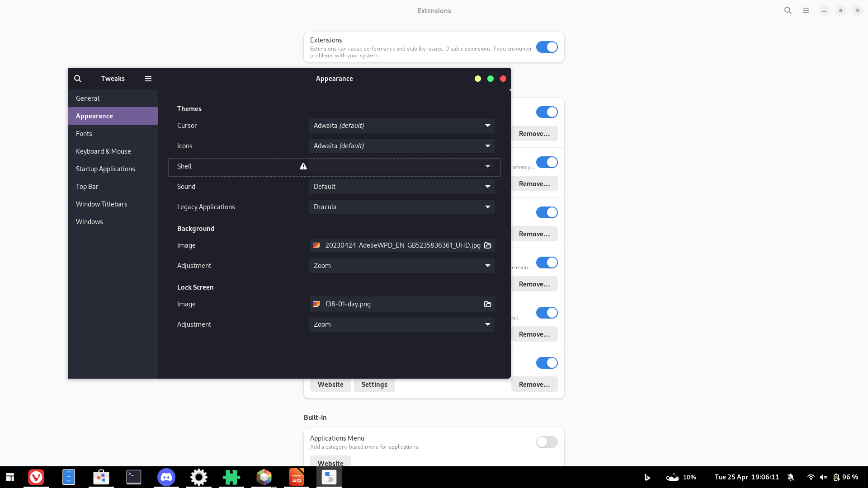Toggle the first extension switch above Remove
Image resolution: width=868 pixels, height=488 pixels.
[x=547, y=112]
